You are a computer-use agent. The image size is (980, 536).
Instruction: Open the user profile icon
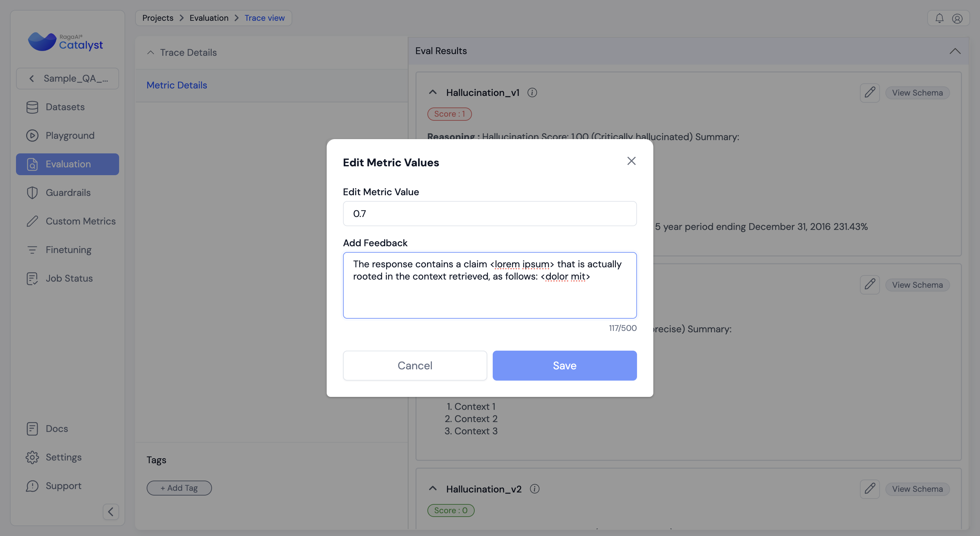coord(957,18)
